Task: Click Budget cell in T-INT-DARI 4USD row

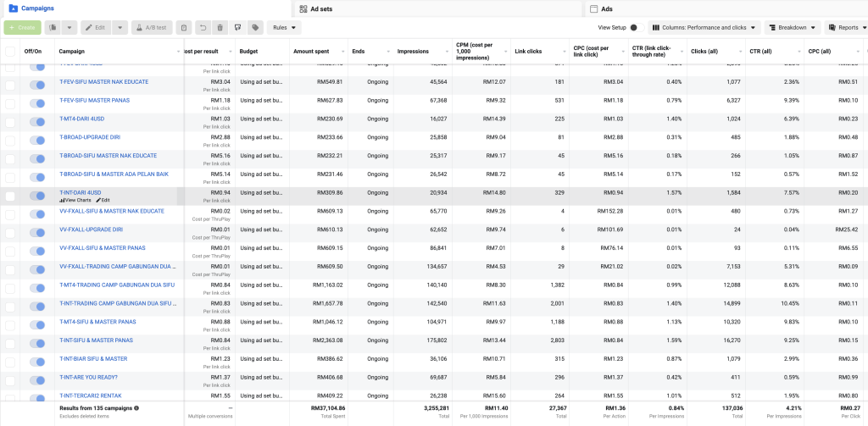Action: coord(262,196)
